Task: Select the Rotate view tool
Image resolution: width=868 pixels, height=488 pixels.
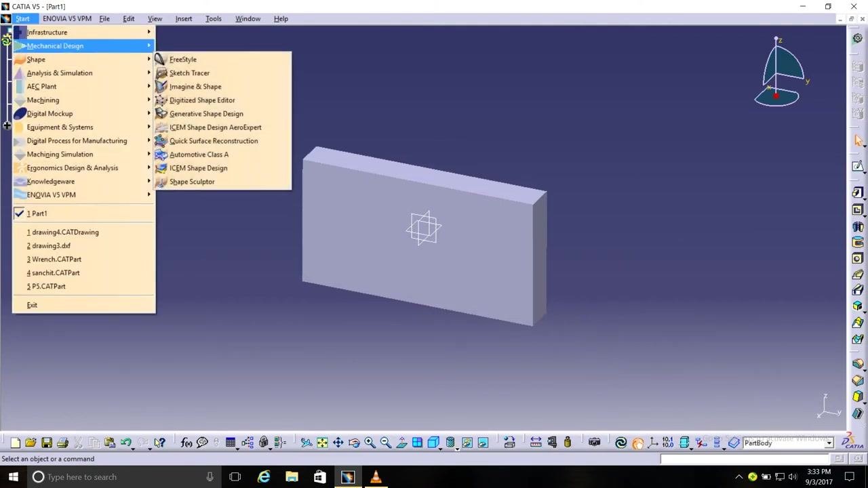Action: tap(353, 443)
